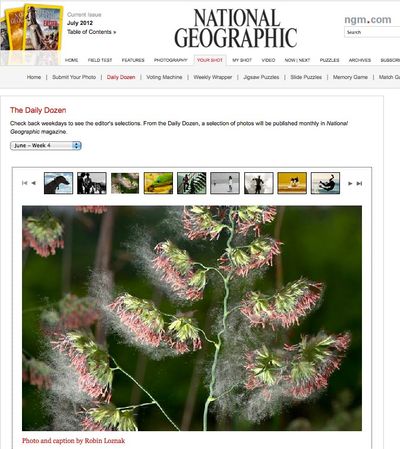
Task: Open the Puzzles navigation tab
Action: [x=329, y=60]
